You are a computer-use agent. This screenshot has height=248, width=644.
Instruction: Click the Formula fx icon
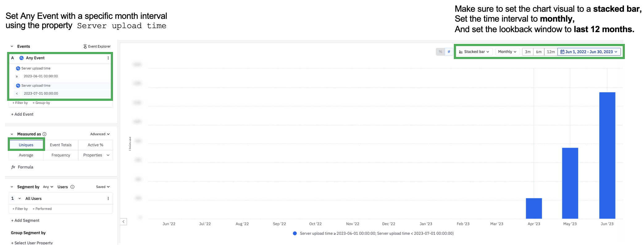tap(13, 167)
